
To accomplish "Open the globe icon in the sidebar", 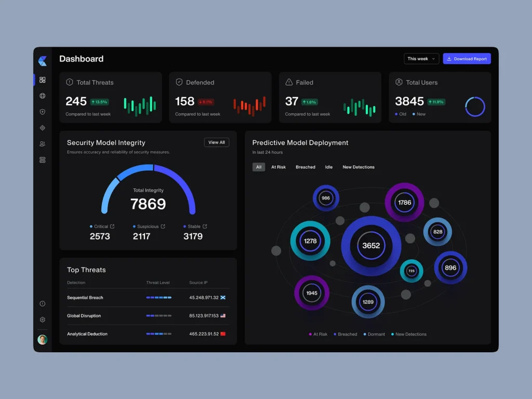I will (x=43, y=96).
